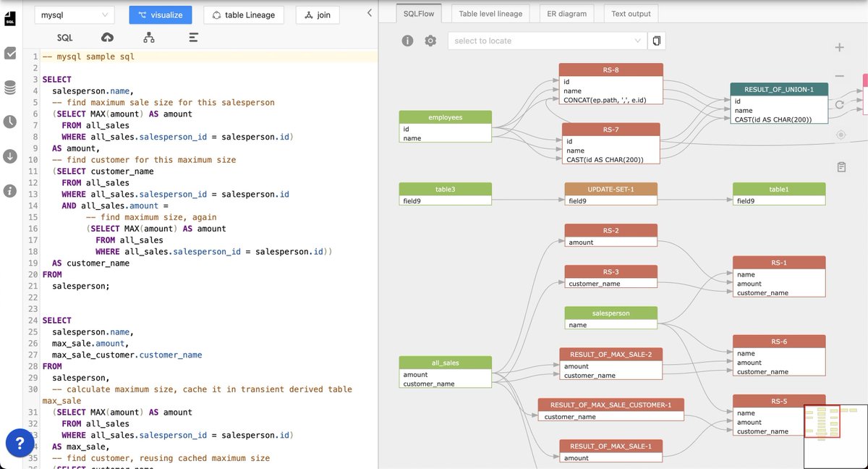
Task: Click the hierarchy tree icon above editor
Action: point(149,38)
